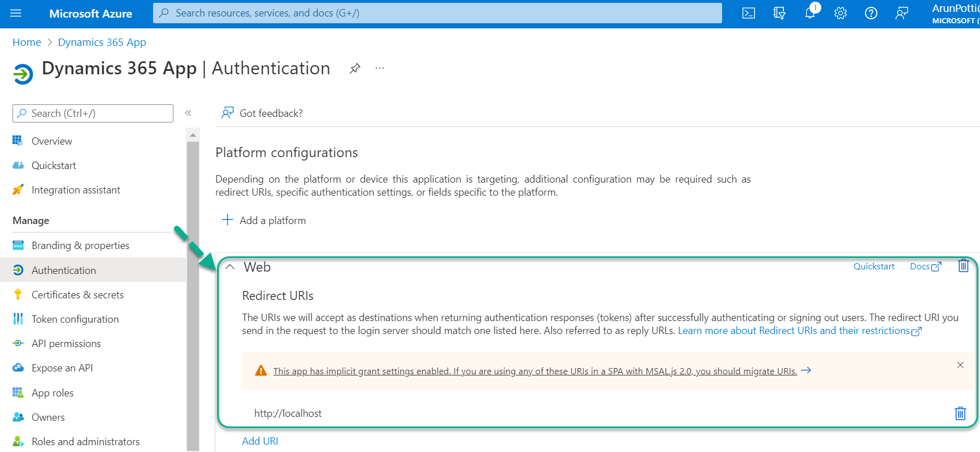Screen dimensions: 980x452
Task: Open Feedback icon in top bar
Action: click(902, 13)
